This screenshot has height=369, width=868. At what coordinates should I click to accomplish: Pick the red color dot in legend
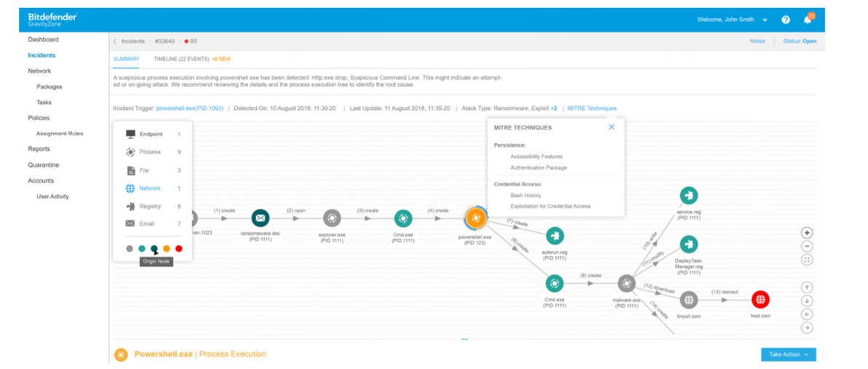pos(180,249)
